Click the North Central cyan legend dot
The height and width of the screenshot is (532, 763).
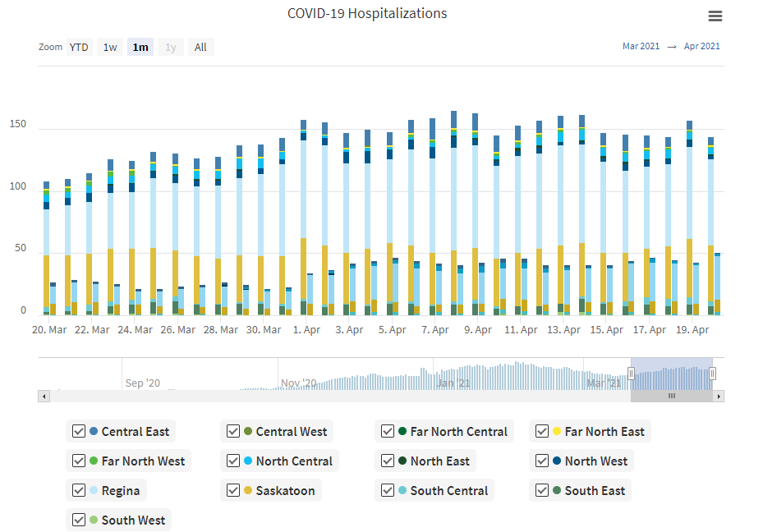pos(248,461)
